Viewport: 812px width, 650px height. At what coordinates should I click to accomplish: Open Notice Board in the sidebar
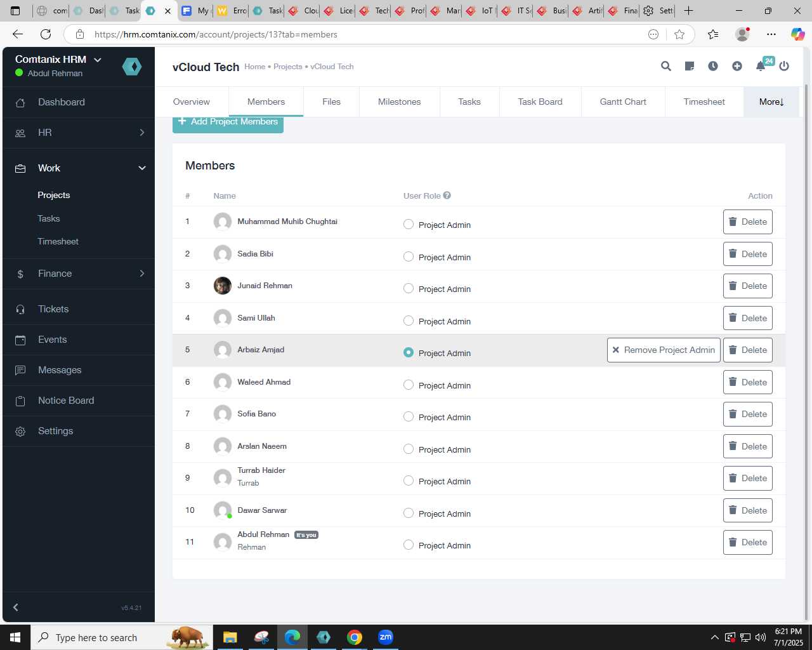pos(79,401)
